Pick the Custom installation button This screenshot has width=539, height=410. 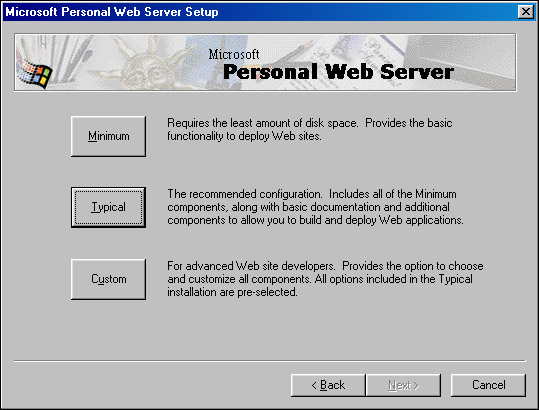[108, 279]
